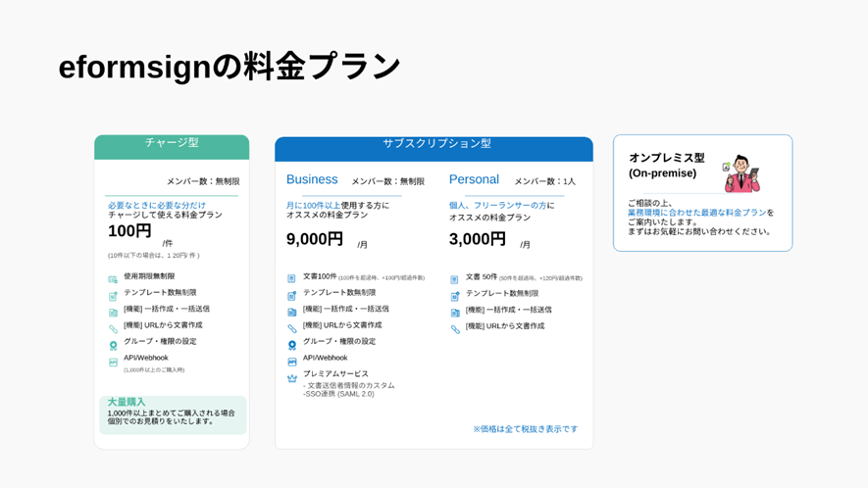The height and width of the screenshot is (488, 868).
Task: Click the template icon in the Personal plan list
Action: (x=454, y=297)
